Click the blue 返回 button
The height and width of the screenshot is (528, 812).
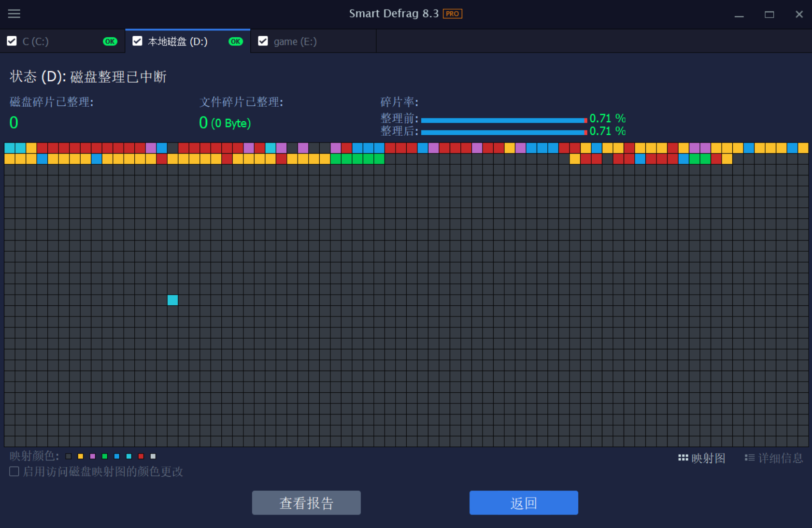524,503
